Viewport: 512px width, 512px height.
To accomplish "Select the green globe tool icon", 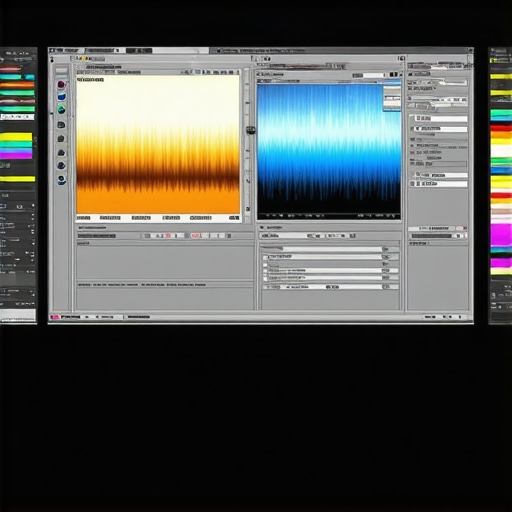I will (61, 109).
